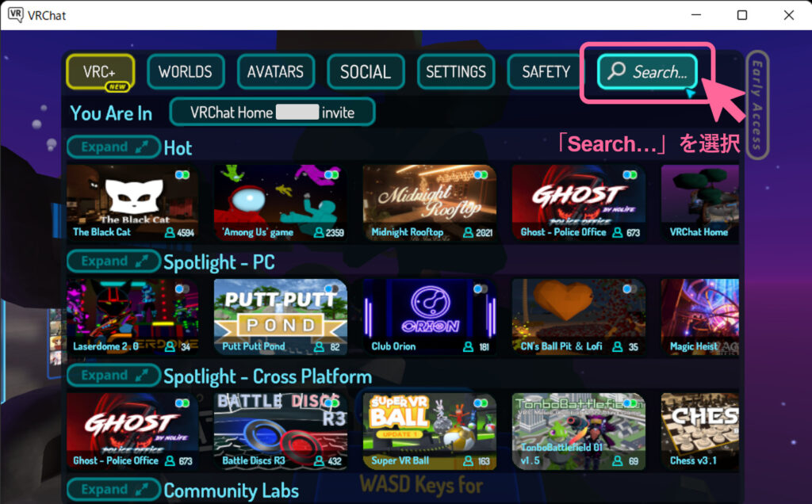The width and height of the screenshot is (812, 504).
Task: Select the SAFETY tab
Action: click(546, 71)
